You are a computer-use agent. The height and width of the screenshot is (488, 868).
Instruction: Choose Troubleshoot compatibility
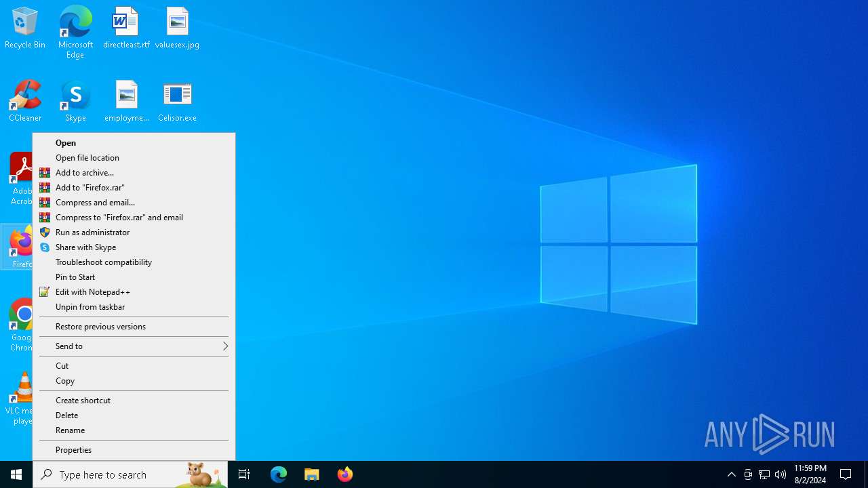tap(134, 262)
